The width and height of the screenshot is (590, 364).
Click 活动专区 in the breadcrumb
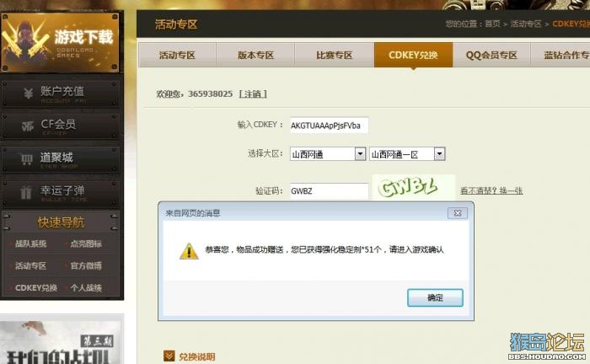(526, 24)
